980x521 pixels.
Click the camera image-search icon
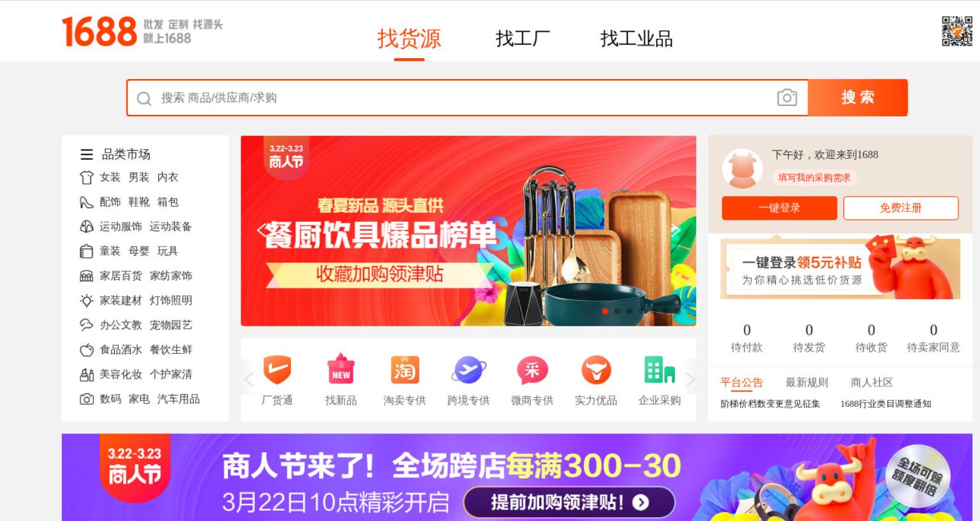(787, 98)
